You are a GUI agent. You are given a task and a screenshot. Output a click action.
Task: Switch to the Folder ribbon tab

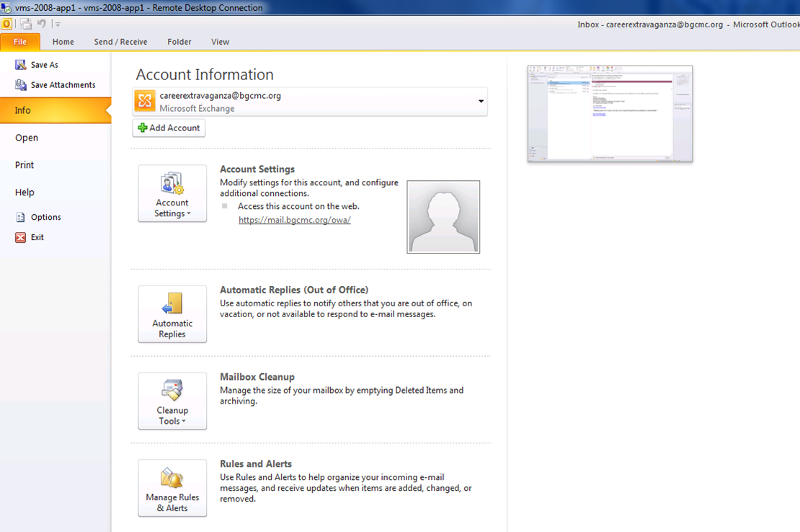click(x=179, y=42)
